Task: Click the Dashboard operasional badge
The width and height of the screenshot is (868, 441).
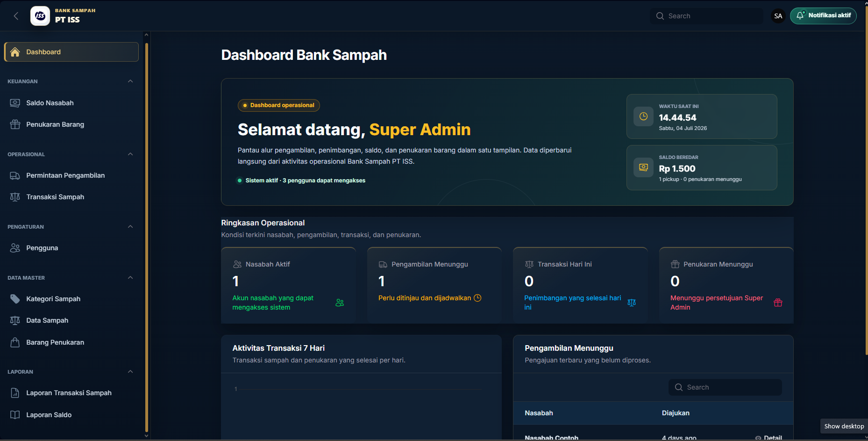Action: (x=279, y=105)
